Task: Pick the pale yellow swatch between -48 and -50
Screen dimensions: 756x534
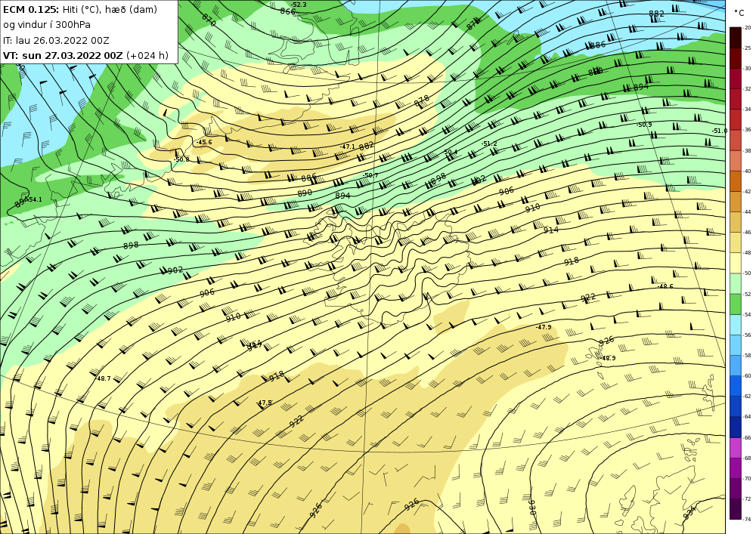Action: (736, 263)
